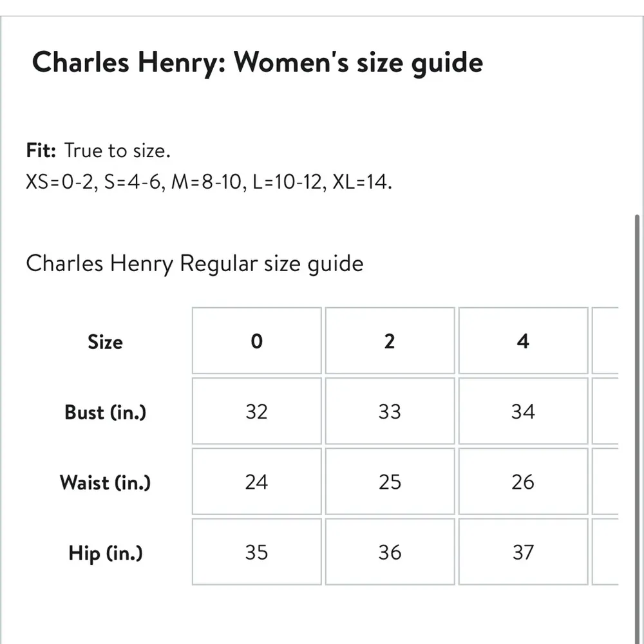The height and width of the screenshot is (644, 644).
Task: Click the bust measurement 32 cell
Action: pos(256,412)
